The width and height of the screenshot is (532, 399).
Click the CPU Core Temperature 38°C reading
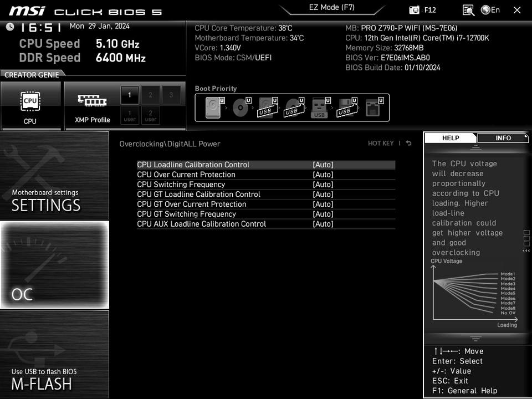coord(243,28)
